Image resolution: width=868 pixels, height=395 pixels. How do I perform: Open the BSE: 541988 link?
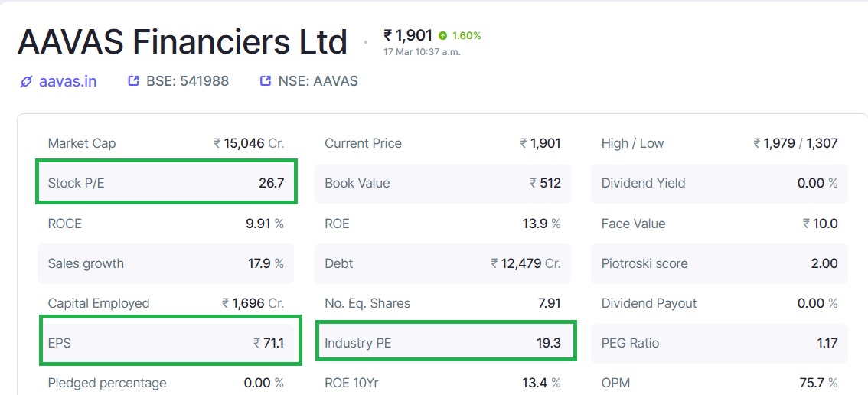click(x=187, y=81)
